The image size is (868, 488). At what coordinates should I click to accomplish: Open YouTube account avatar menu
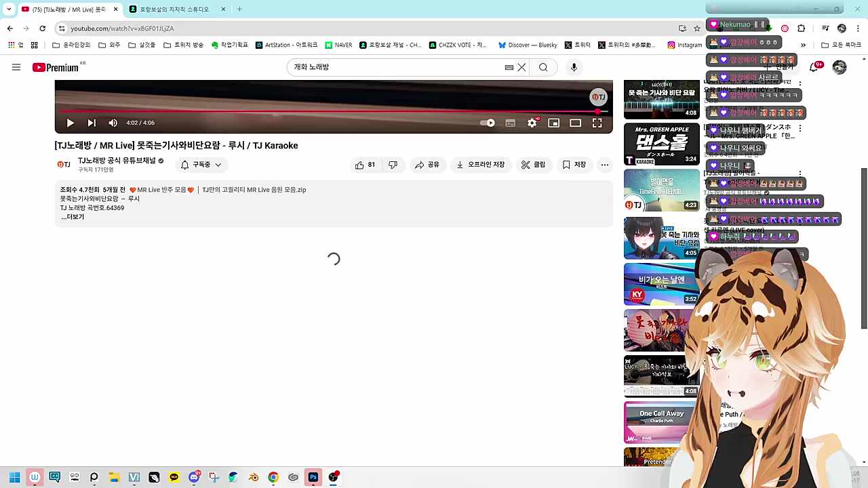pos(840,67)
